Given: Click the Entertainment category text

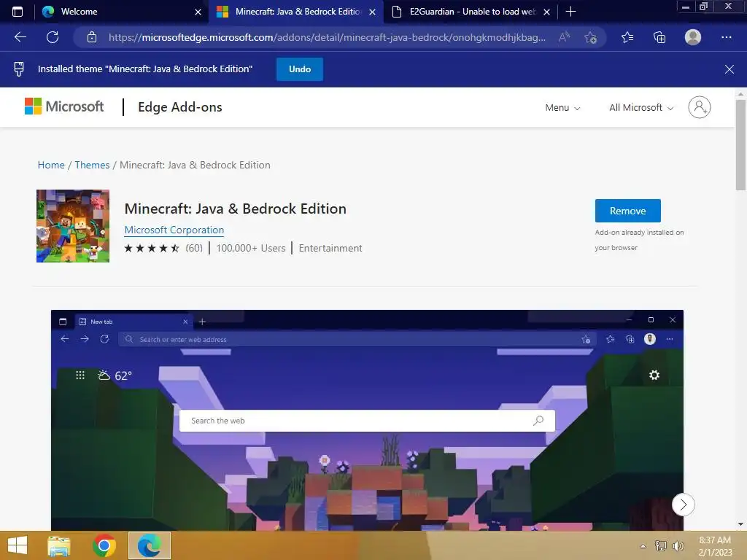Looking at the screenshot, I should (x=330, y=248).
